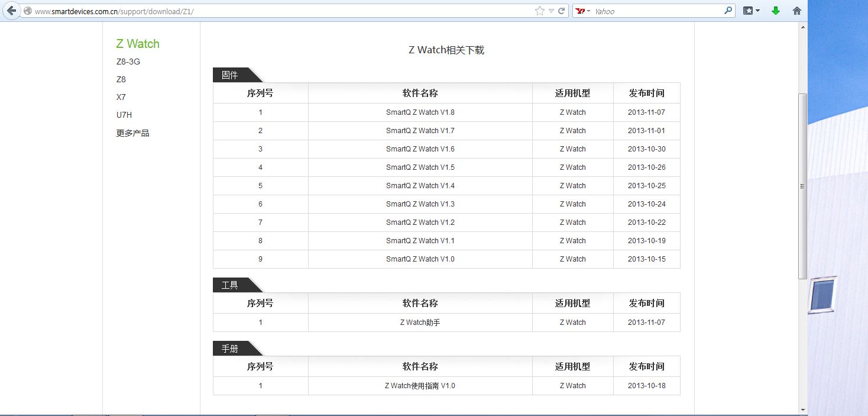868x416 pixels.
Task: Open the Z8-3G product link
Action: [x=128, y=62]
